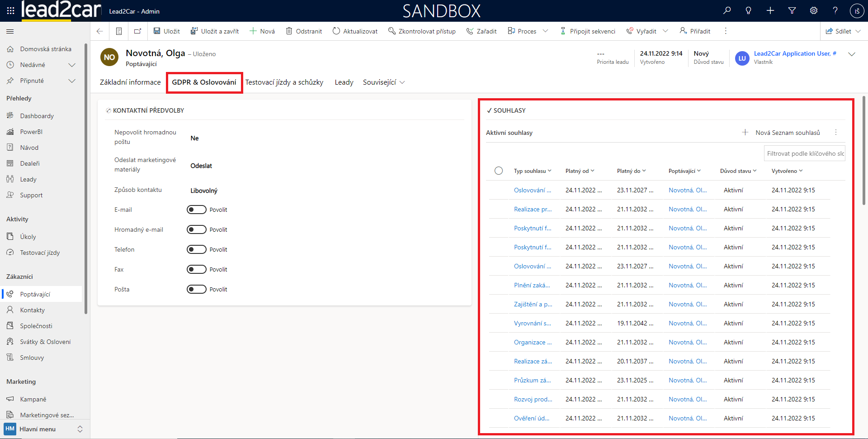
Task: Expand Nedávné in the sidebar
Action: (x=71, y=65)
